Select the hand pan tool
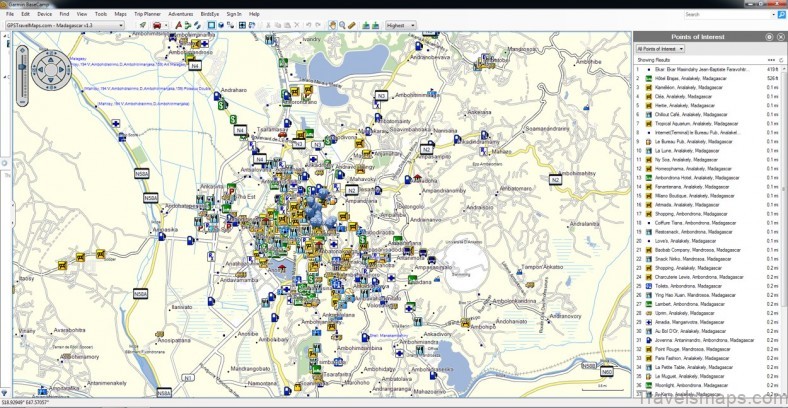788x408 pixels. click(333, 25)
